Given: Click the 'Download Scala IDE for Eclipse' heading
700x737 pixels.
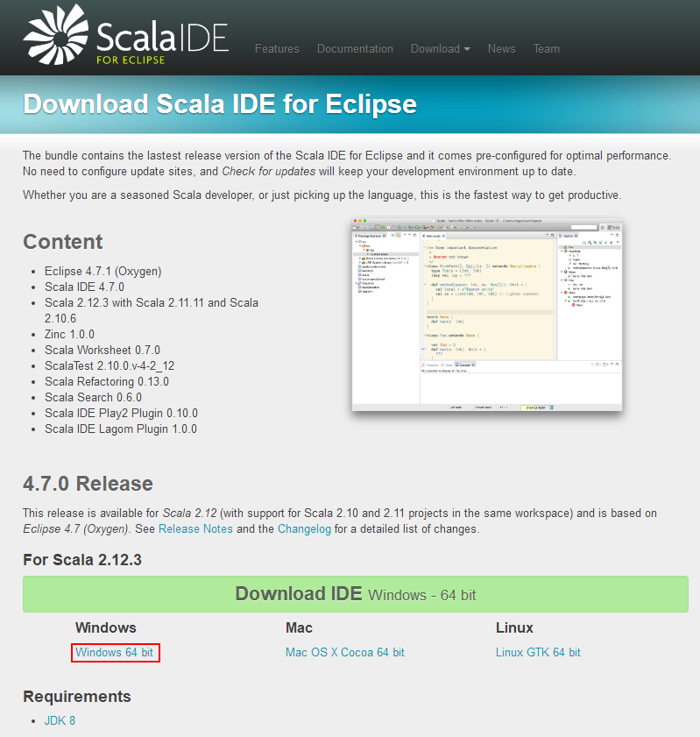Looking at the screenshot, I should pos(220,104).
